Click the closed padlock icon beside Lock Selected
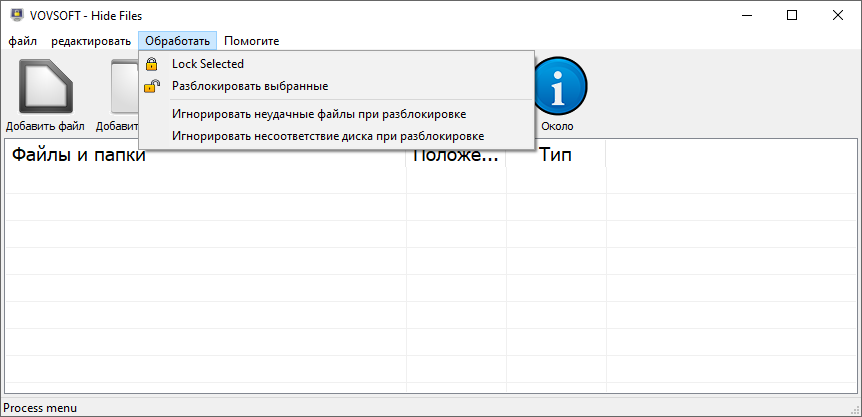Screen dimensions: 862x417 (151, 64)
